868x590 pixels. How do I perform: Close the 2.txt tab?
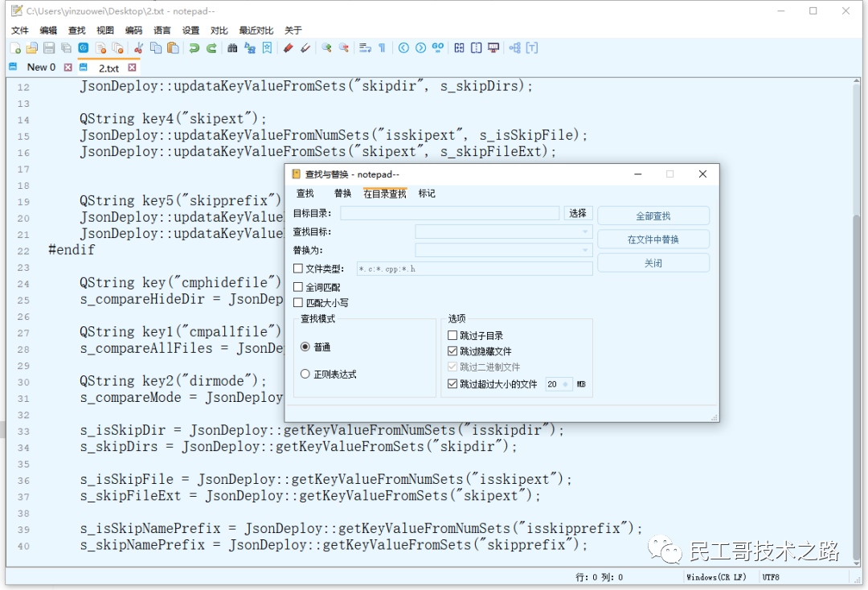(132, 68)
